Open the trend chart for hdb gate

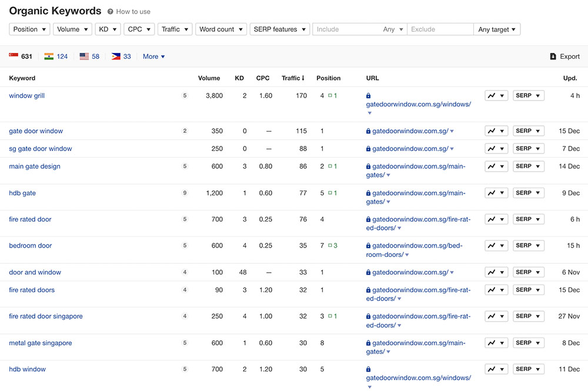496,193
